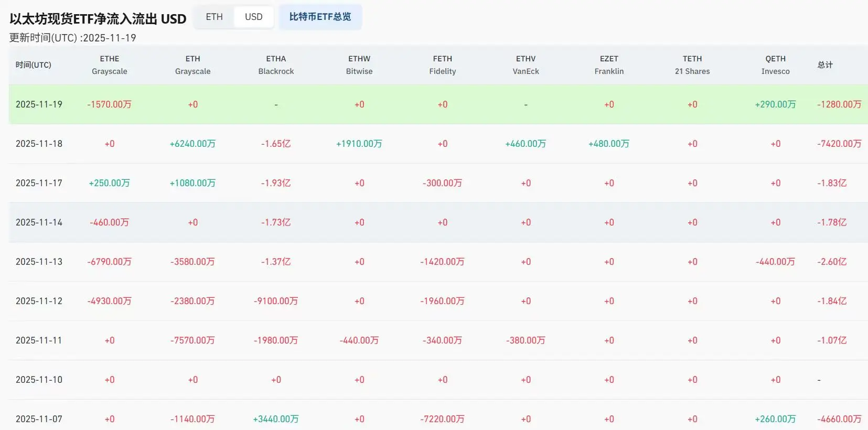The height and width of the screenshot is (430, 868).
Task: Click the -3580.00万 ETH Grayscale value
Action: [193, 262]
